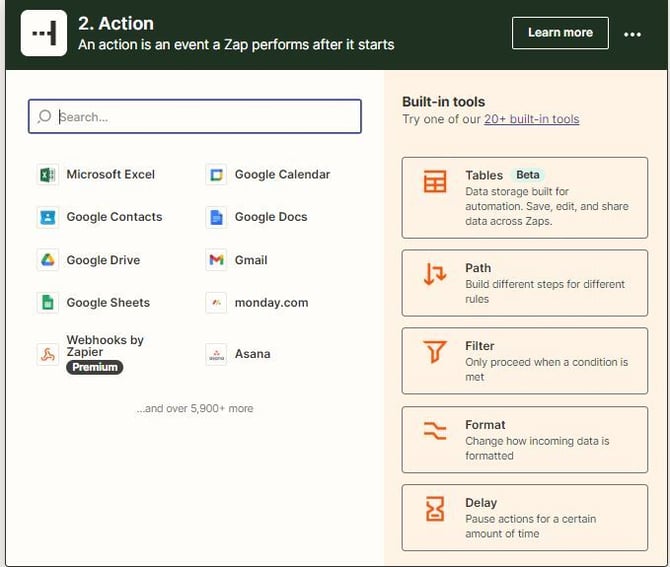The height and width of the screenshot is (567, 670).
Task: Choose the Google Sheets icon
Action: [x=47, y=303]
